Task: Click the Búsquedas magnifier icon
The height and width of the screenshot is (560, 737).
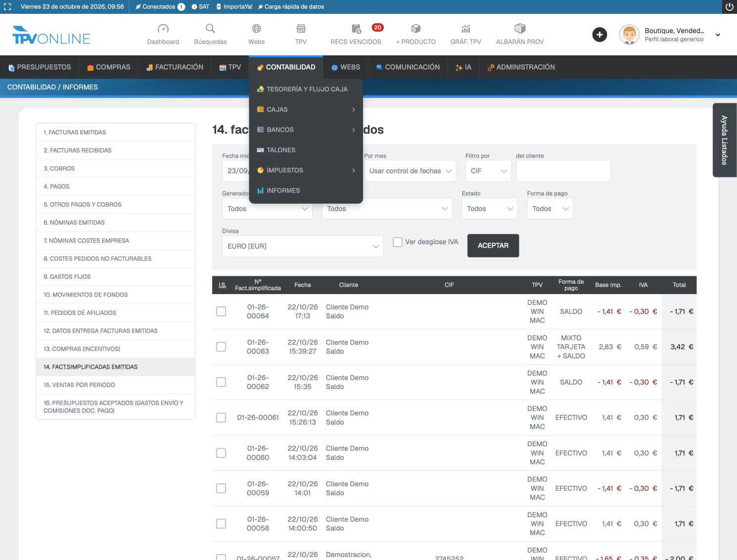Action: [210, 29]
